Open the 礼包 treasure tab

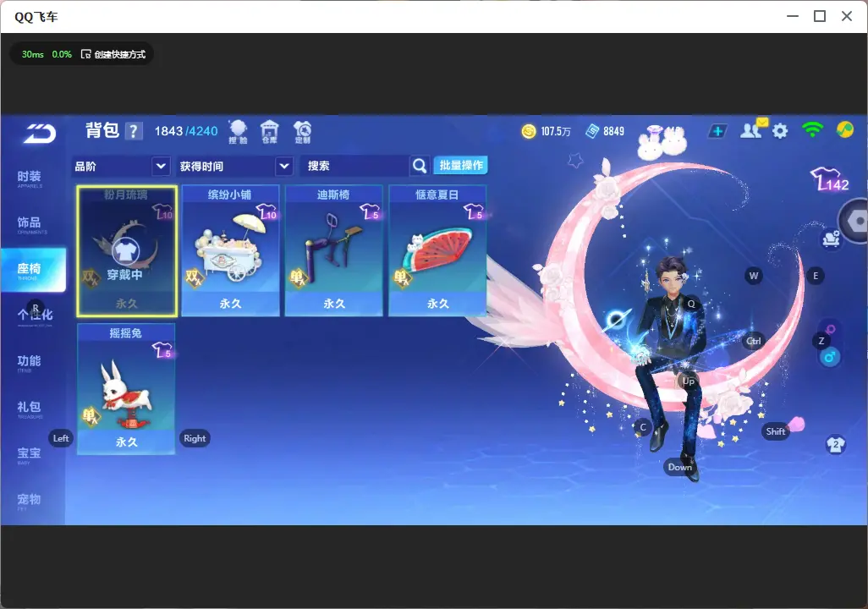point(30,409)
